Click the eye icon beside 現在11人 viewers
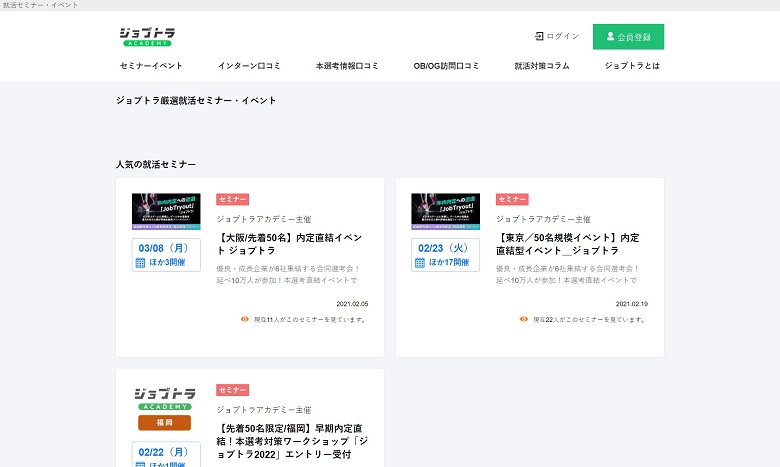The height and width of the screenshot is (467, 780). point(244,319)
